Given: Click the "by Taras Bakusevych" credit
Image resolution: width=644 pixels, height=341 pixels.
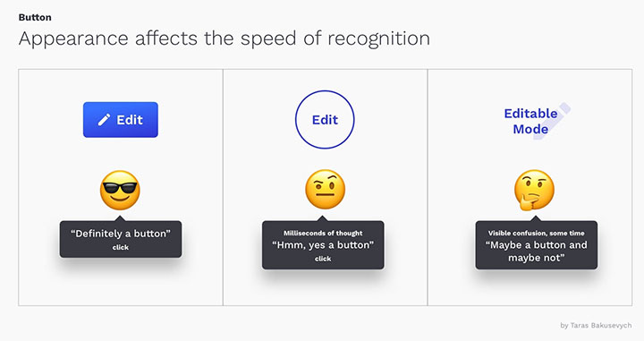Looking at the screenshot, I should click(596, 326).
